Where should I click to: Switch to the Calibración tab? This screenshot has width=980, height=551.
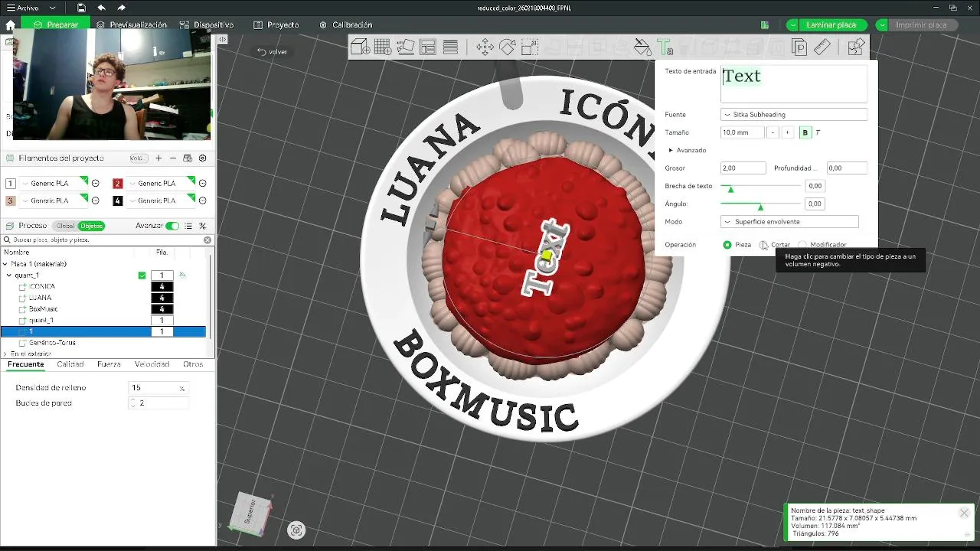(x=345, y=24)
